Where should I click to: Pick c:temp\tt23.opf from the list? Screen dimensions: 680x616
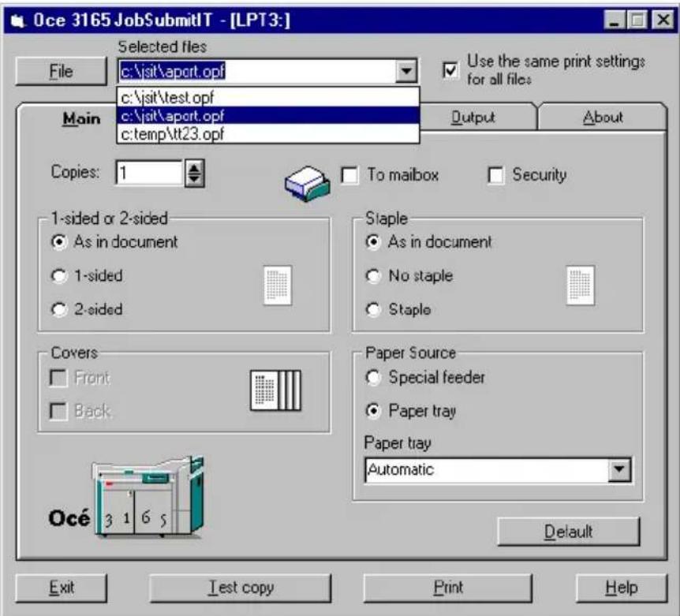[x=268, y=134]
